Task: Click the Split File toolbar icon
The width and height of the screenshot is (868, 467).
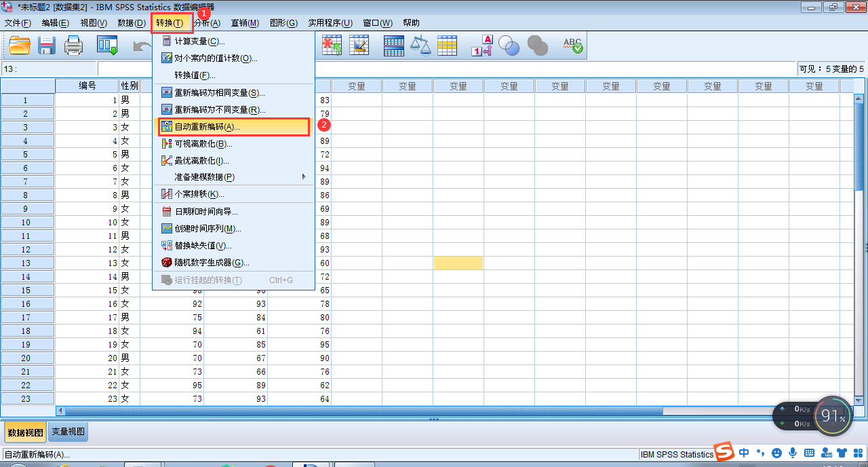Action: point(394,45)
